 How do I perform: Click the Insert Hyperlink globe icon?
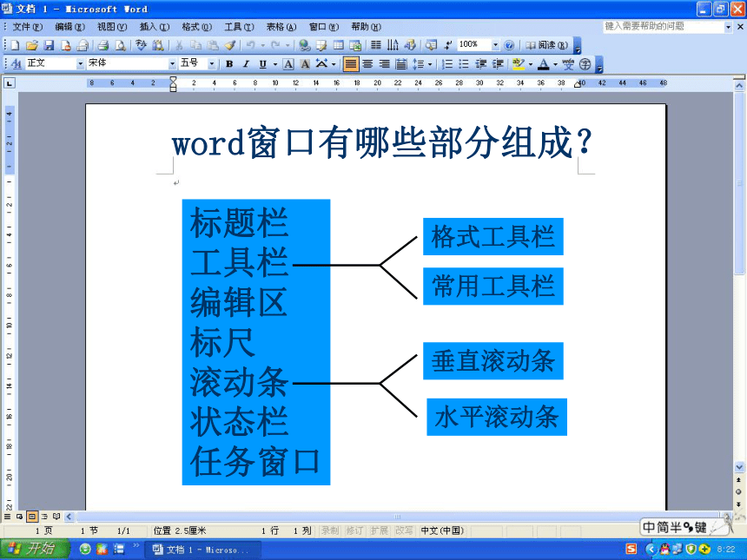pos(304,45)
